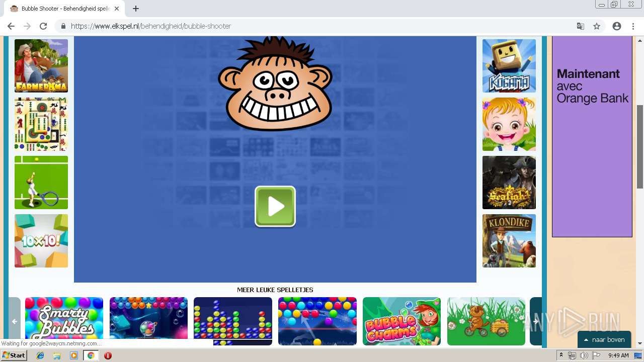The width and height of the screenshot is (644, 362).
Task: Click the 'naar boven' back-to-top button
Action: coord(604,339)
